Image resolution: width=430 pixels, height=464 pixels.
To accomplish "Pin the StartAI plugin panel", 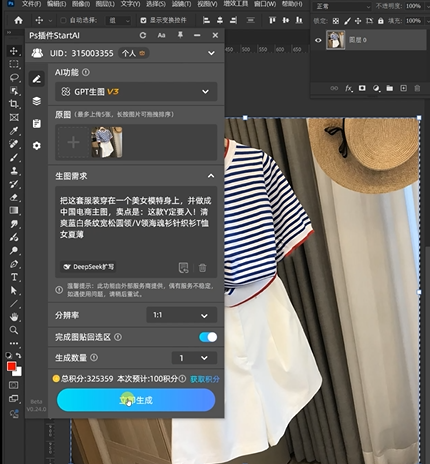I will click(180, 35).
